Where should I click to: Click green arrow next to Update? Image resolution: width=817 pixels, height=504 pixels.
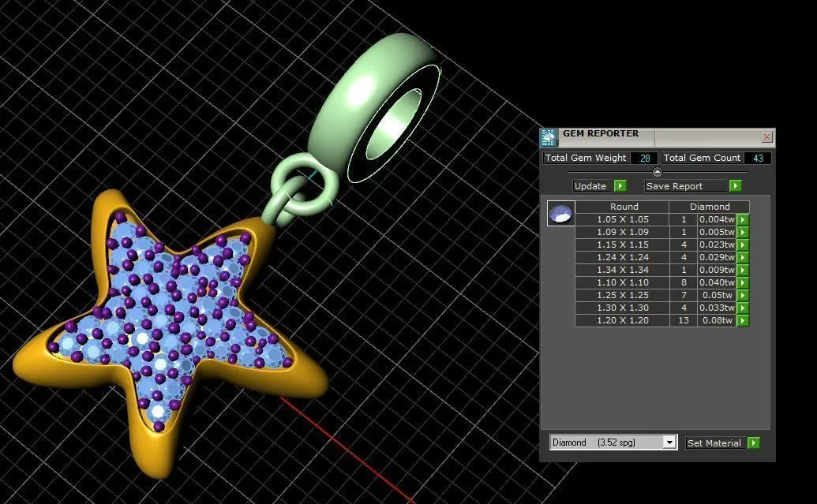[x=620, y=186]
